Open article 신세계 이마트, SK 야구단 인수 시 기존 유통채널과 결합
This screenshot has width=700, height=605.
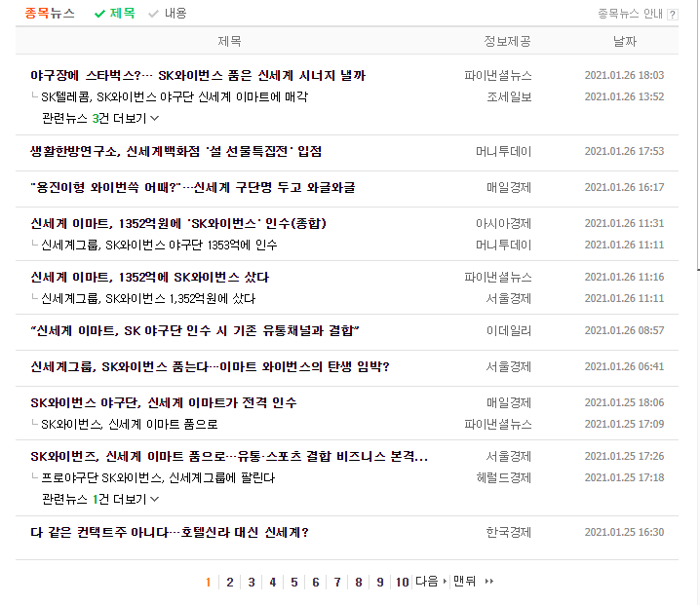click(x=195, y=331)
